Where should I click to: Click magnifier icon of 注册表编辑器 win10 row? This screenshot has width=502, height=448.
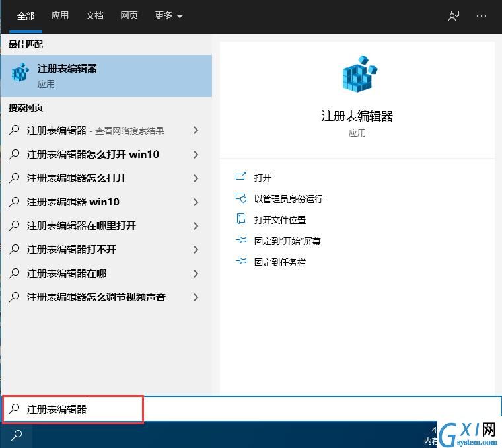14,202
